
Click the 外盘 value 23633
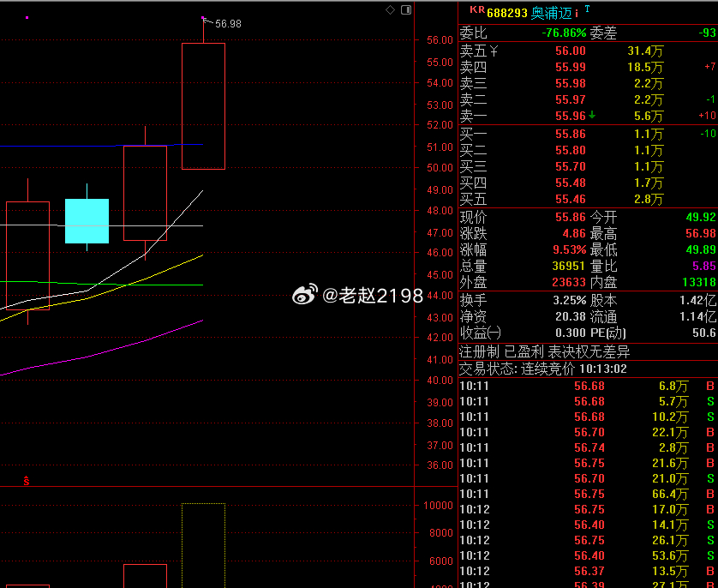[568, 282]
